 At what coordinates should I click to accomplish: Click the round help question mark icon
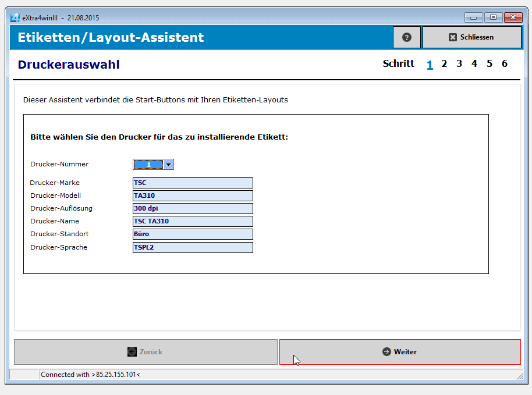[406, 37]
